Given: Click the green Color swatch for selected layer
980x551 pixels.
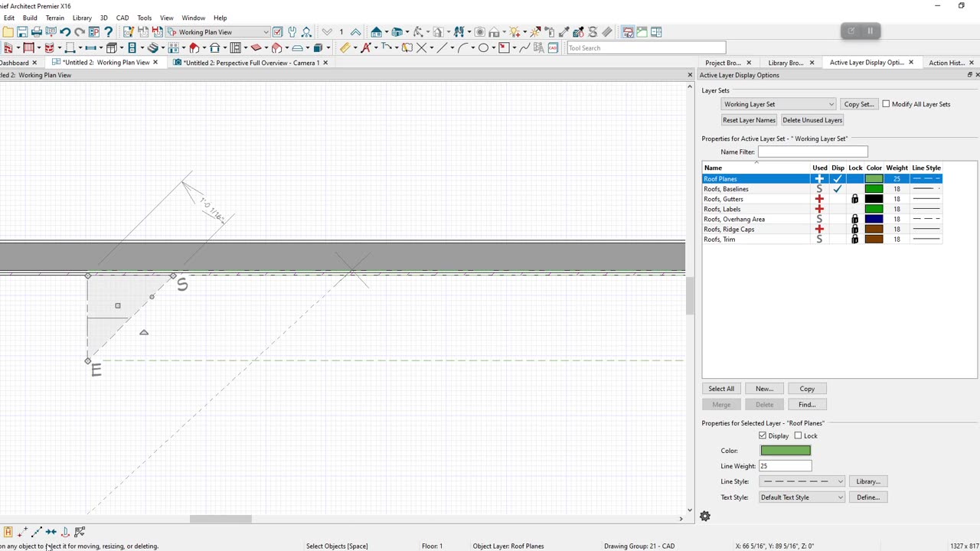Looking at the screenshot, I should [x=786, y=451].
